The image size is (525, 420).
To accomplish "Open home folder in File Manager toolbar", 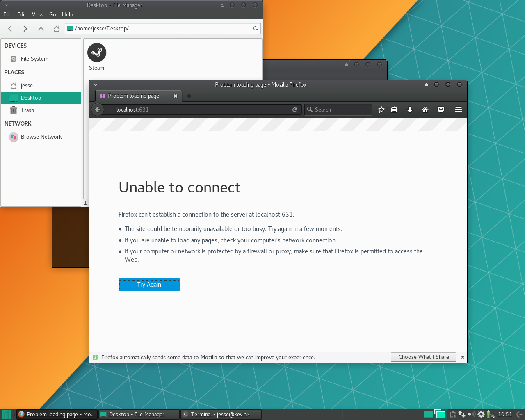I will (57, 29).
